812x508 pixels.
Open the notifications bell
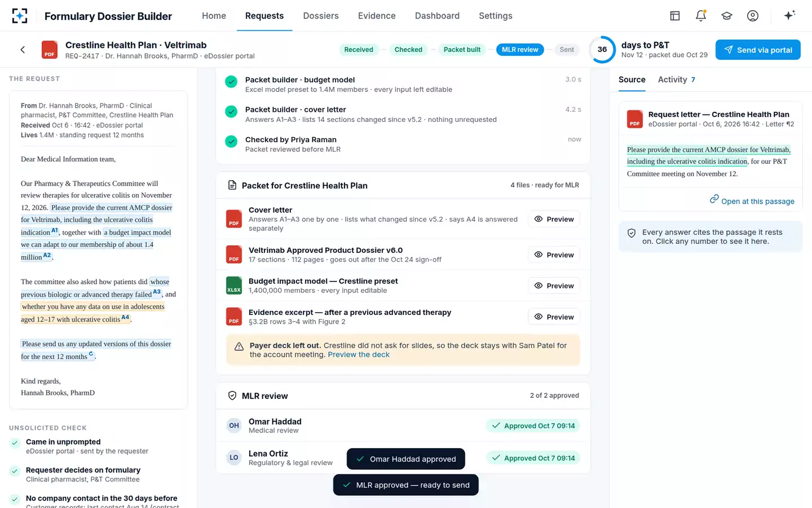pos(701,16)
